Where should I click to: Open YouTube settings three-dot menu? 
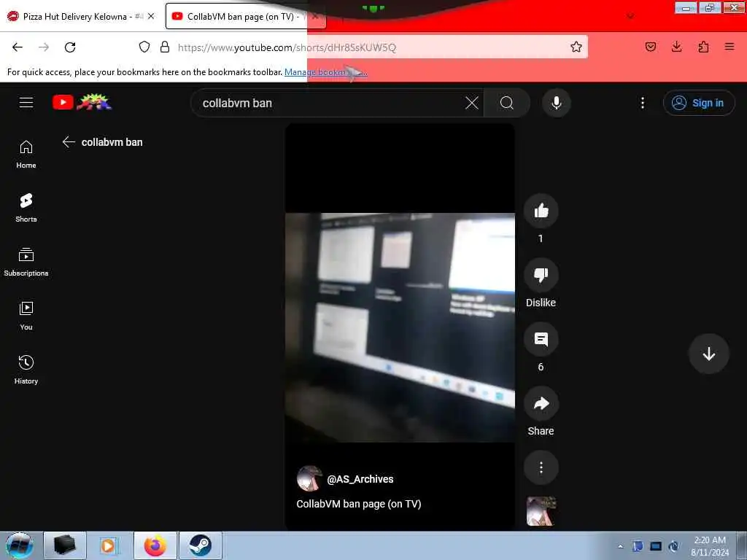(642, 103)
